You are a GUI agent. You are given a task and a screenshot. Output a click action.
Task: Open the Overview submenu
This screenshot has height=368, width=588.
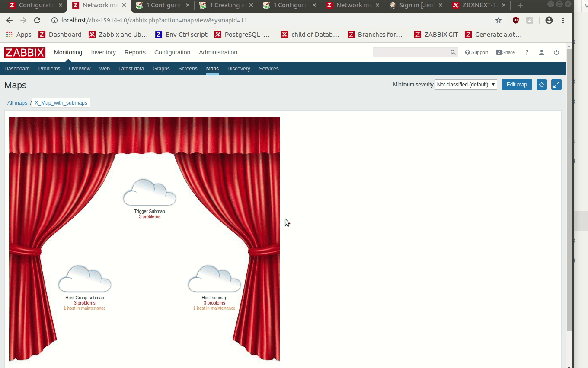(80, 69)
